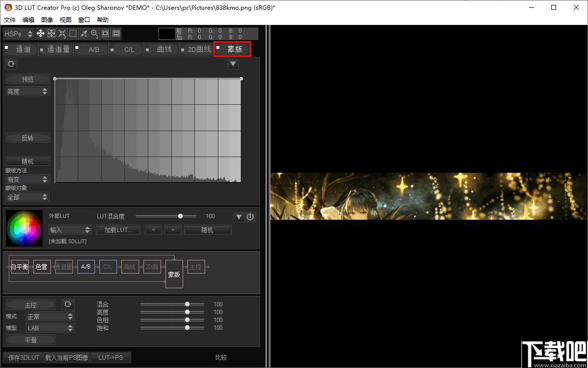The width and height of the screenshot is (588, 368).
Task: Select the 2D曲 node in the flow chart
Action: coord(152,267)
